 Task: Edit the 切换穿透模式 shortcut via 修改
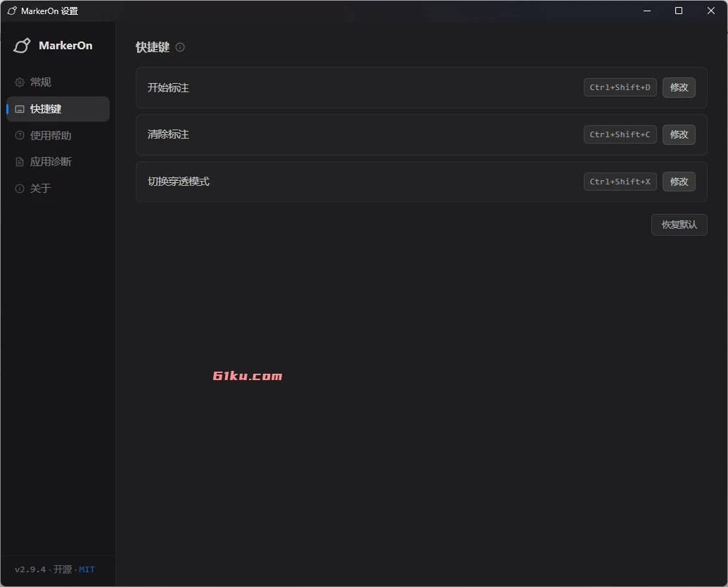pyautogui.click(x=679, y=182)
